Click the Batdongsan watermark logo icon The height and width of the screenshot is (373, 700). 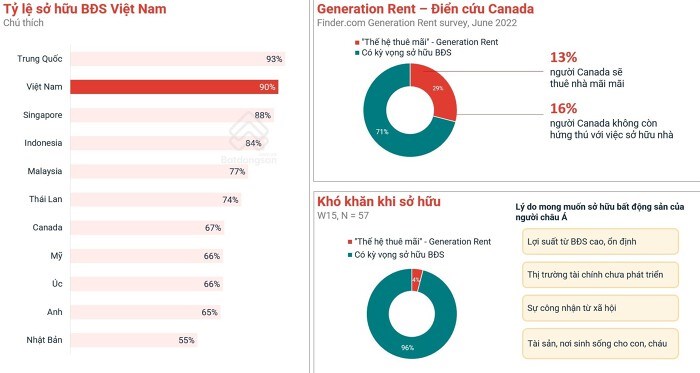(249, 131)
